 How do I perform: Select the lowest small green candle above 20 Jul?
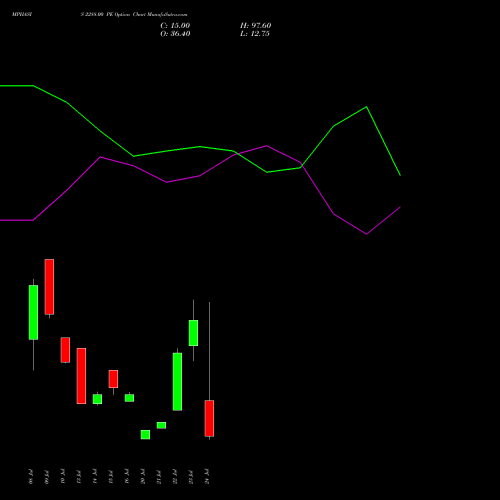145,435
